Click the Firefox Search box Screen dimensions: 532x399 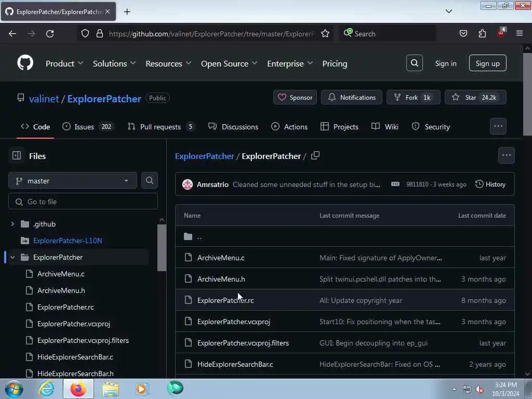click(x=388, y=34)
